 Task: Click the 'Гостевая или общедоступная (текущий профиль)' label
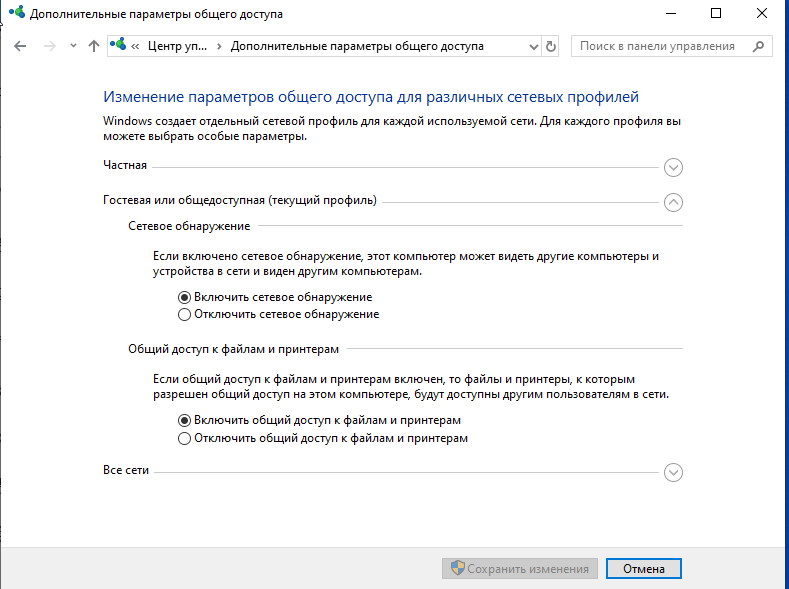(x=240, y=200)
